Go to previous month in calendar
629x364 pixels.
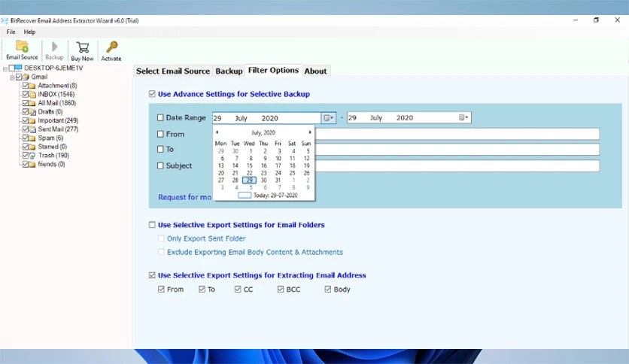pos(217,132)
